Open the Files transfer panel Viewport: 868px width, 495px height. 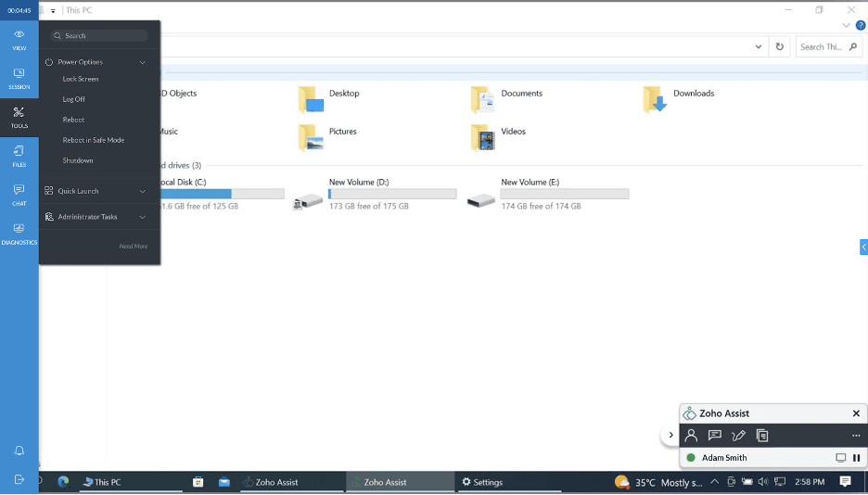click(19, 157)
